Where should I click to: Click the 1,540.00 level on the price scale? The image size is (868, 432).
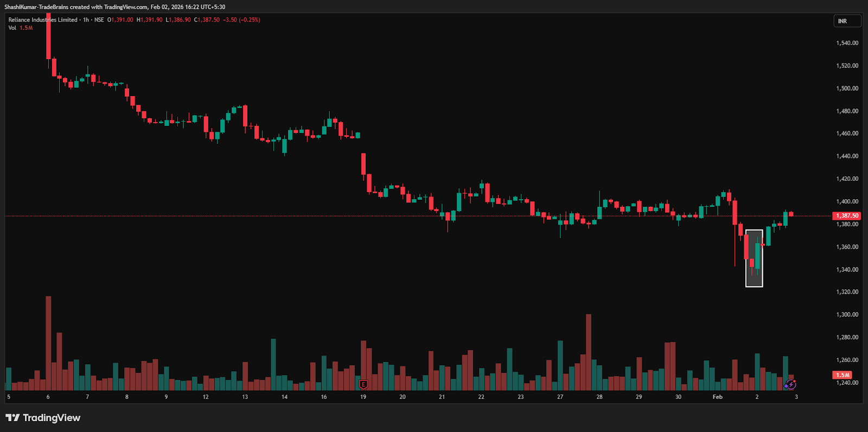847,43
